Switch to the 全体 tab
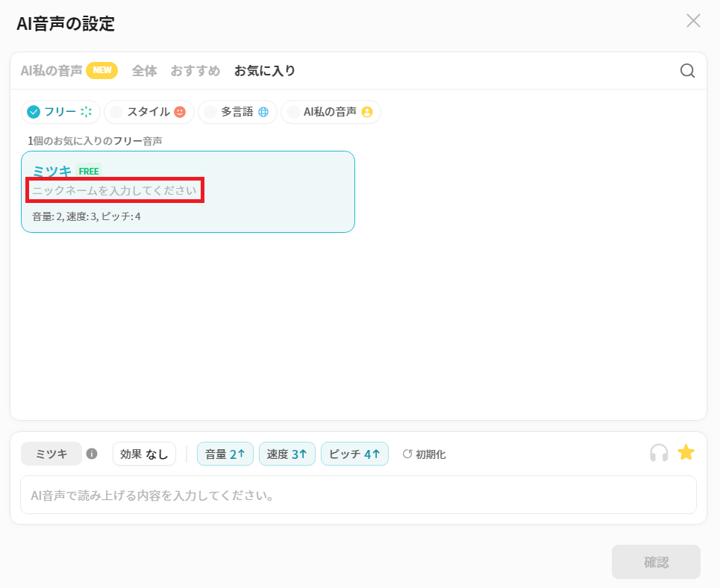Screen dimensions: 720x588 [x=144, y=71]
